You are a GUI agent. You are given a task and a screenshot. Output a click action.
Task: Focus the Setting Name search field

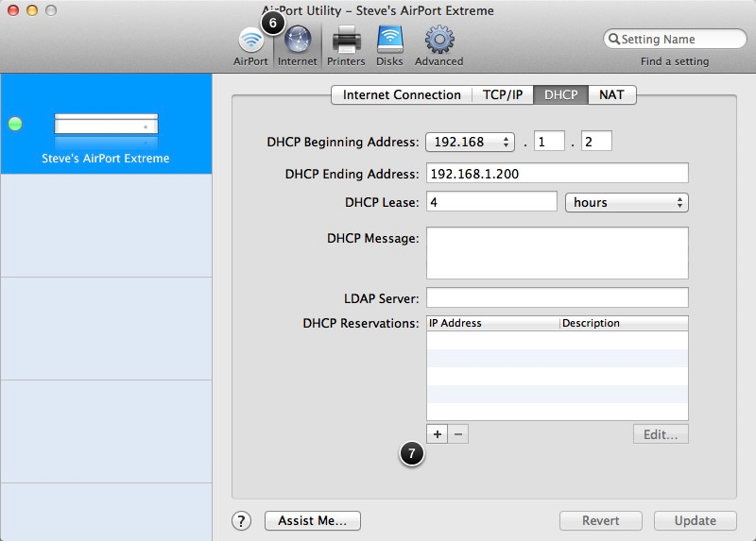click(675, 39)
